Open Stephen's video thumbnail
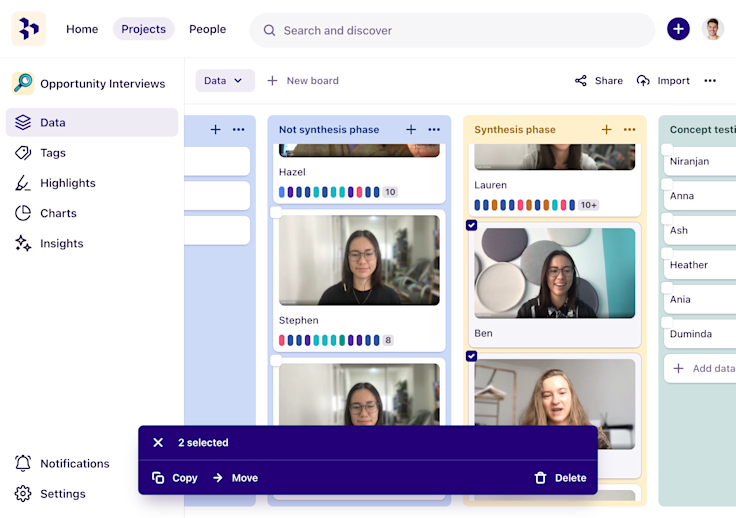The height and width of the screenshot is (518, 736). 360,260
